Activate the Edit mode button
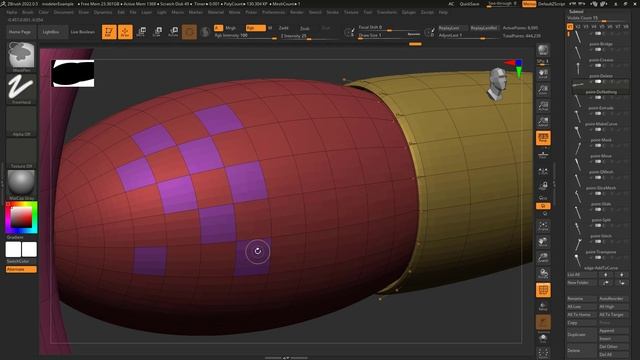The height and width of the screenshot is (360, 640). click(x=109, y=32)
